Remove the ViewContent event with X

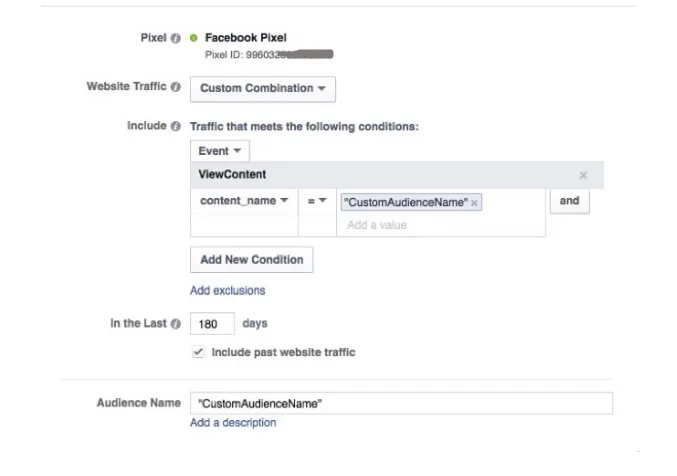(x=583, y=175)
